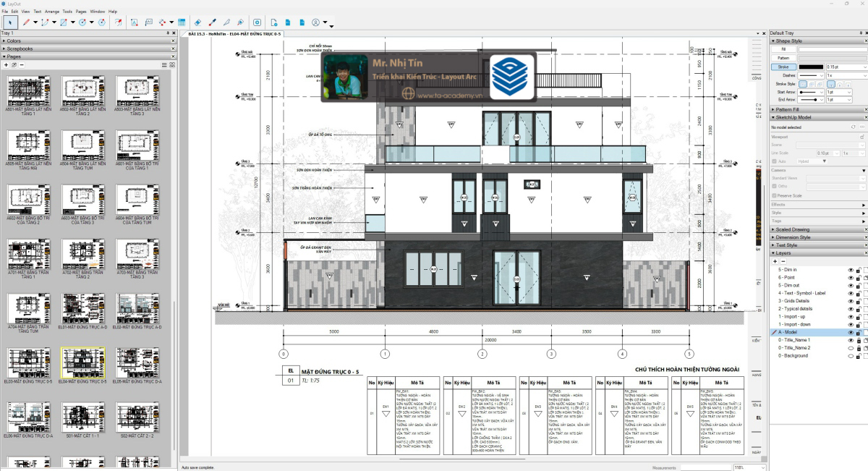This screenshot has width=868, height=471.
Task: Activate the Rectangle tool
Action: coord(64,22)
